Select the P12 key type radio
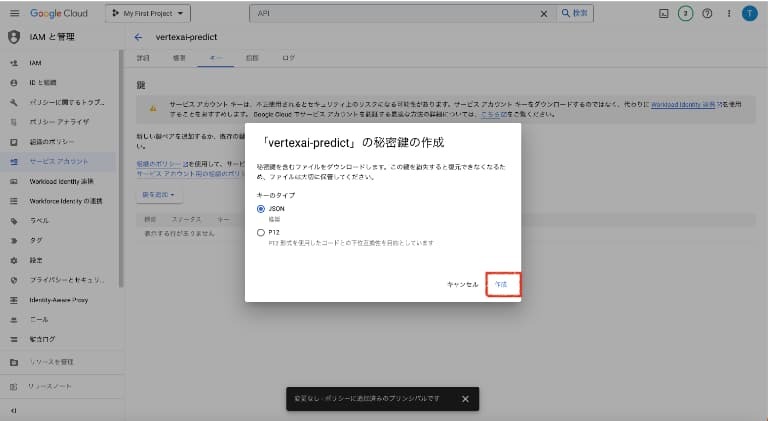 pyautogui.click(x=261, y=233)
